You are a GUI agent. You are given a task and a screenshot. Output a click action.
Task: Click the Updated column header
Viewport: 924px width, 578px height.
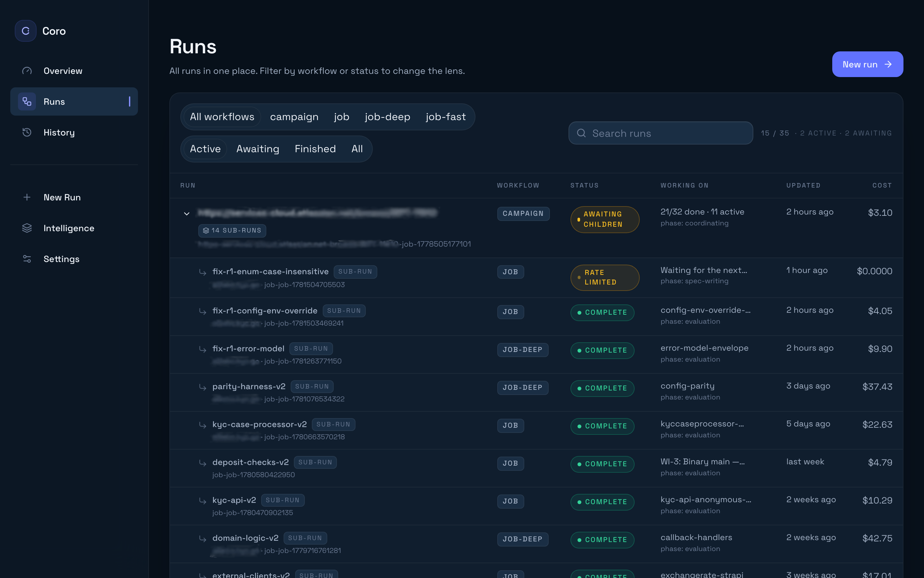[803, 185]
